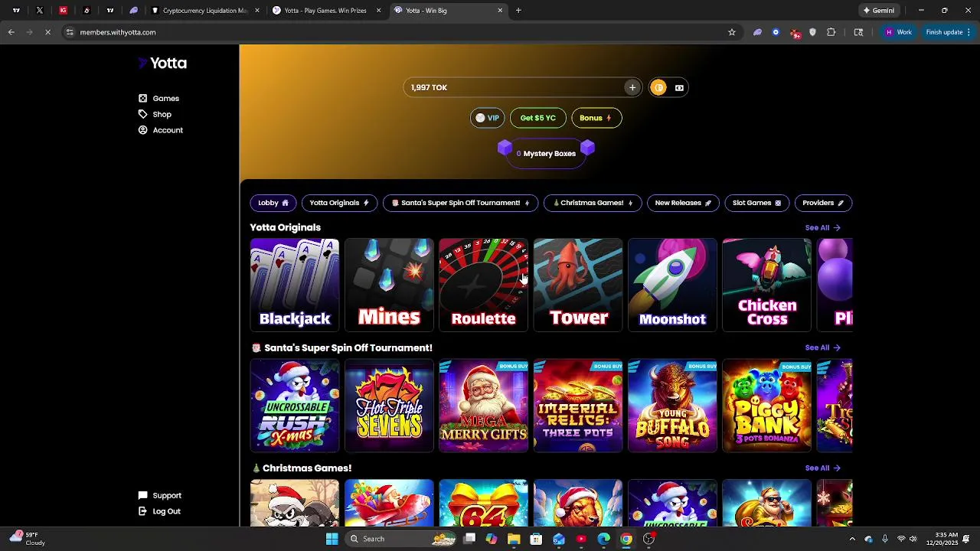980x551 pixels.
Task: Open Hot Triple Sevens game
Action: tap(389, 406)
